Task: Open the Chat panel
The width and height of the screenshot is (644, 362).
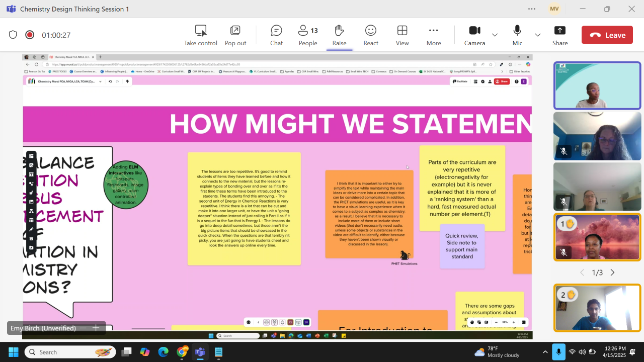Action: point(276,35)
